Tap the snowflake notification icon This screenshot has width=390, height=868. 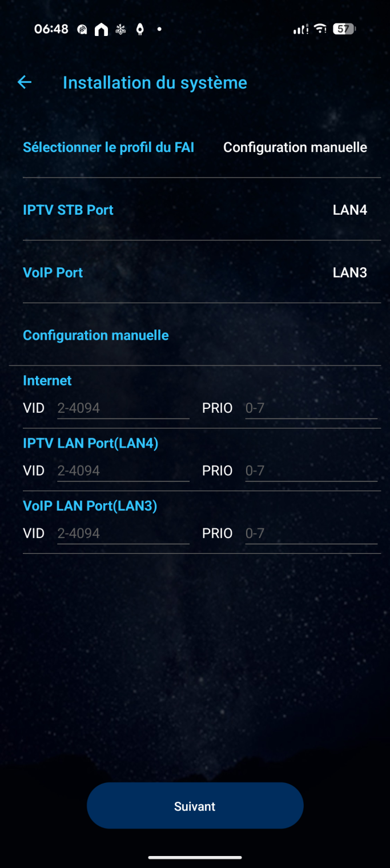click(x=120, y=29)
